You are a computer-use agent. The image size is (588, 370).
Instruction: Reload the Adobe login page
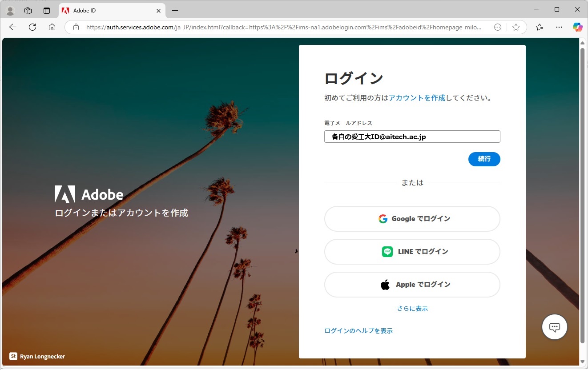[32, 27]
